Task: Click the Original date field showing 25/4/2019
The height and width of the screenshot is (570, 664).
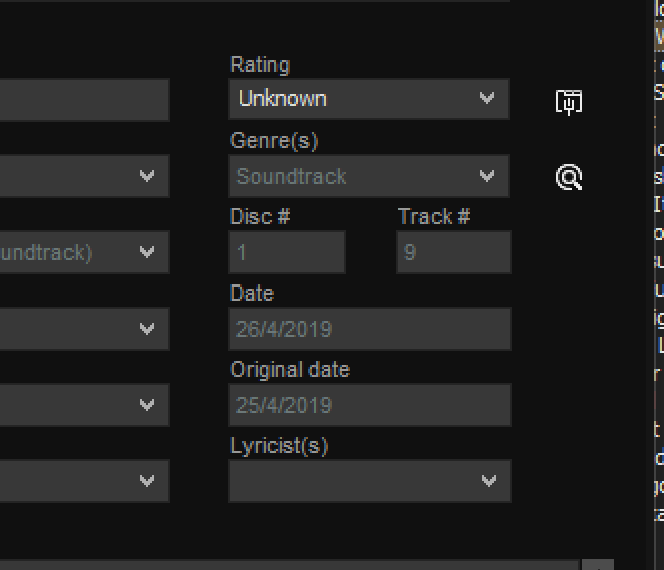Action: point(369,405)
